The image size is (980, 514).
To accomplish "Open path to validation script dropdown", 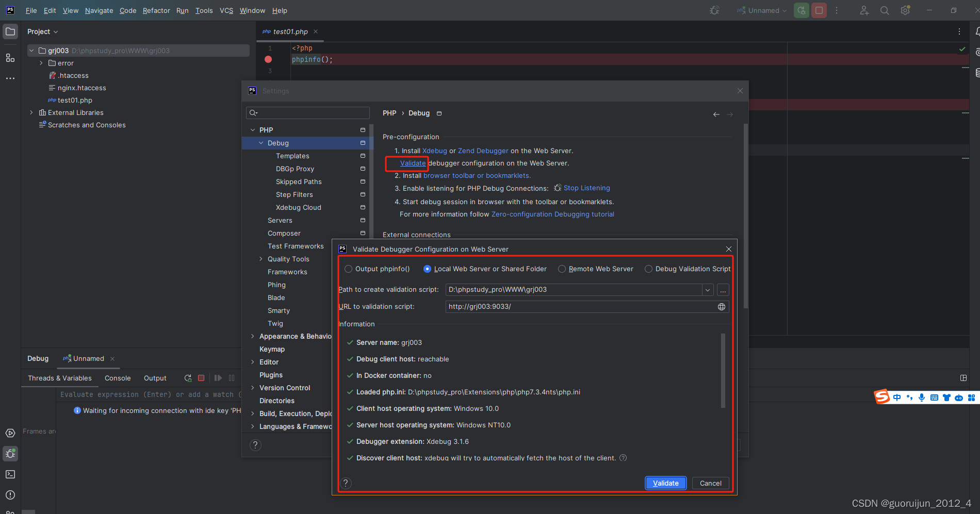I will 708,290.
